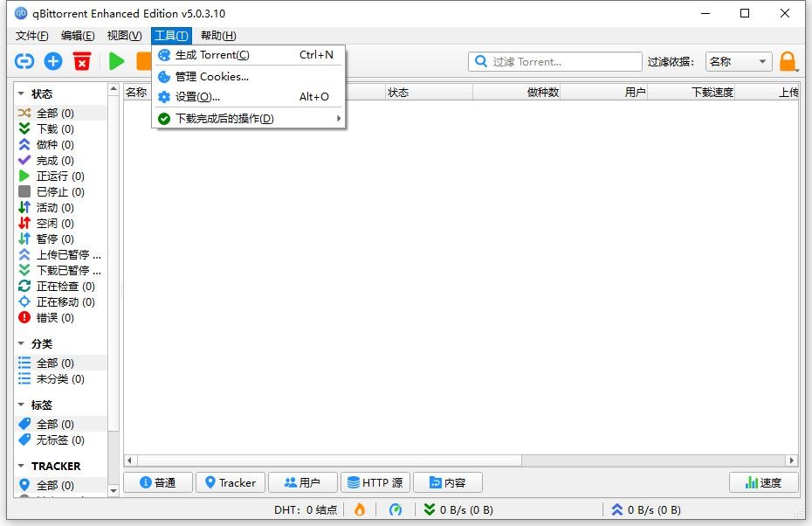Open the 名称 filter criteria dropdown
This screenshot has height=526, width=812.
(x=738, y=61)
